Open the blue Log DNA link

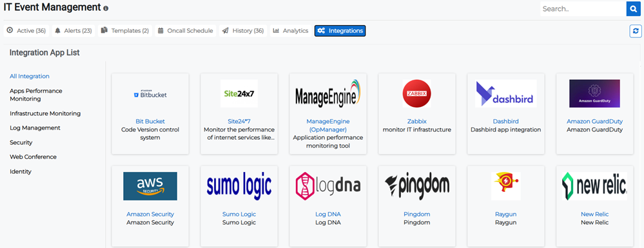coord(327,215)
